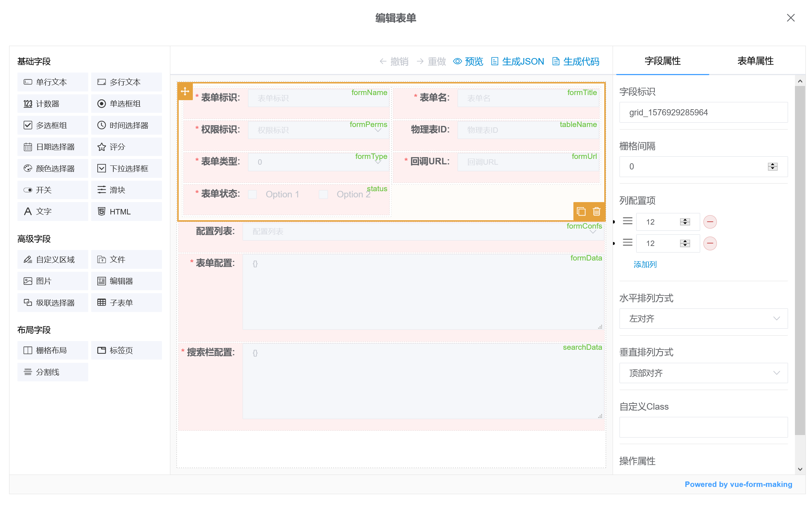Screen dimensions: 812x529
Task: Click the second column's drag handle icon
Action: pos(628,243)
